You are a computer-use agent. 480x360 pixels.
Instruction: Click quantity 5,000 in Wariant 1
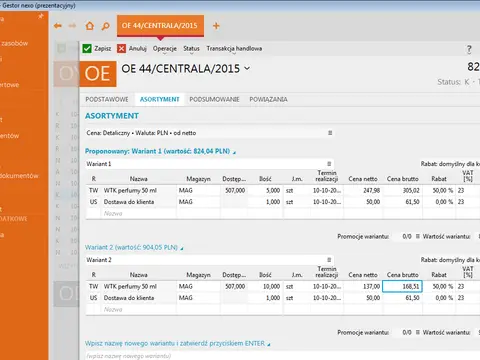point(265,190)
